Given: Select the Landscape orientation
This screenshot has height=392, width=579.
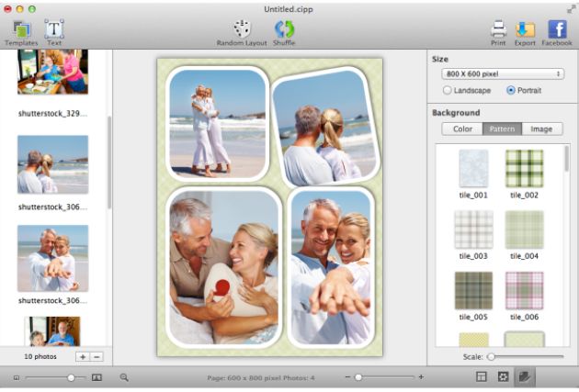Looking at the screenshot, I should 448,91.
